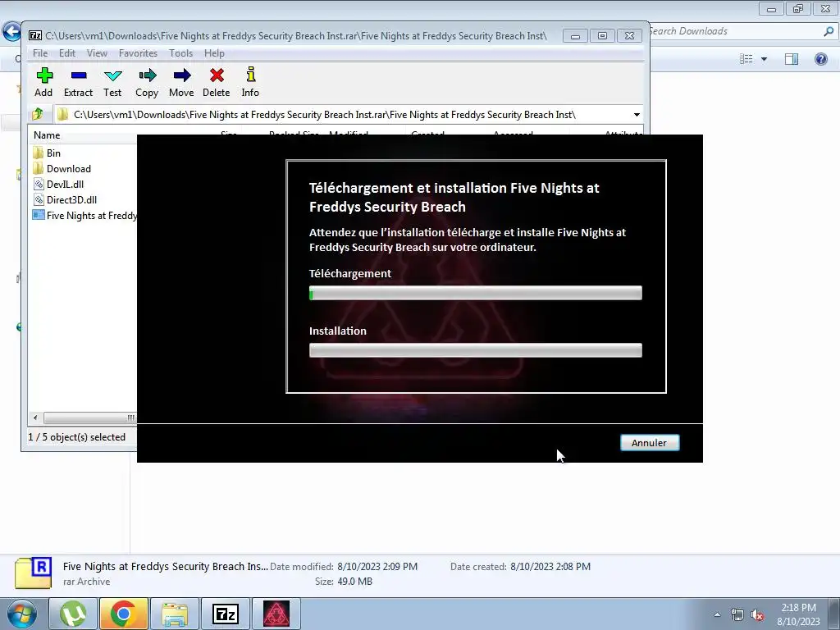Minimize the 7-Zip window
The height and width of the screenshot is (630, 840).
(575, 36)
